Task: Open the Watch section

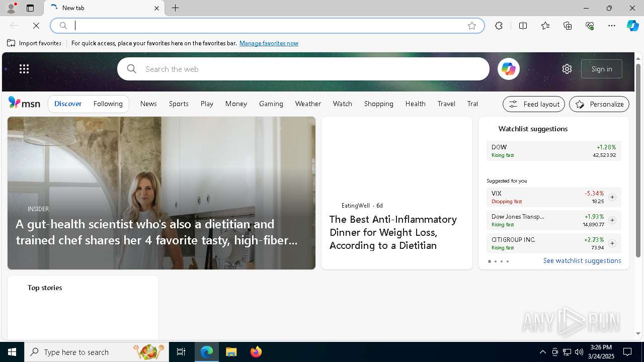Action: pyautogui.click(x=342, y=104)
